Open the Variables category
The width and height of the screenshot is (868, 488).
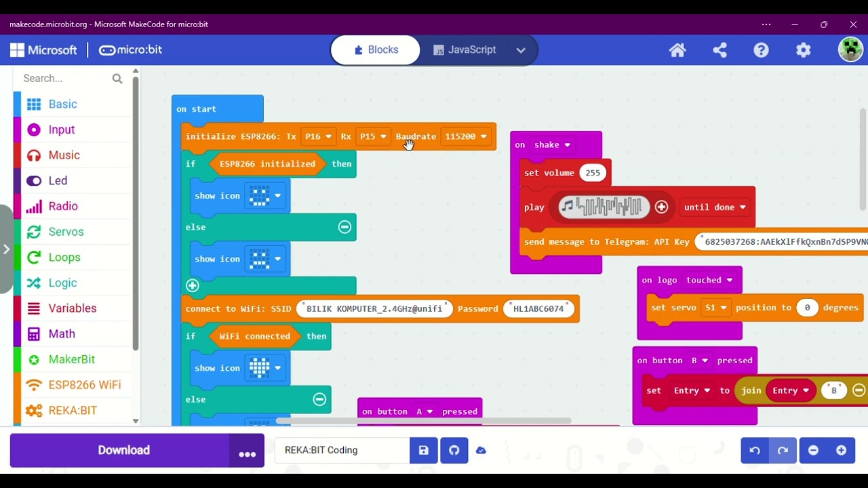click(x=73, y=308)
